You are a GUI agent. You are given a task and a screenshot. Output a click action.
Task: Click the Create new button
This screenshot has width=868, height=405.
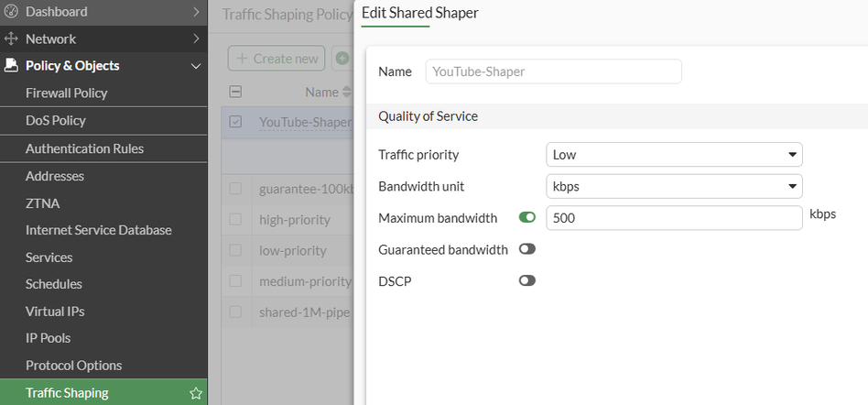coord(277,59)
